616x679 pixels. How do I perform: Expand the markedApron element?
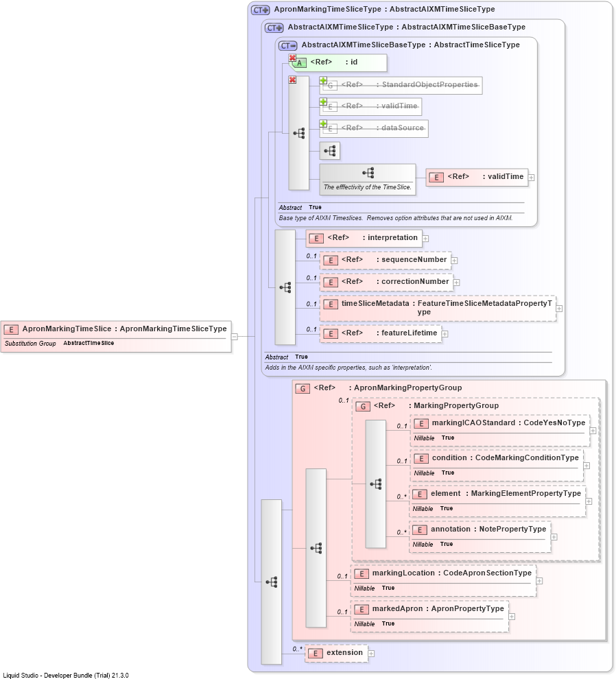point(512,617)
